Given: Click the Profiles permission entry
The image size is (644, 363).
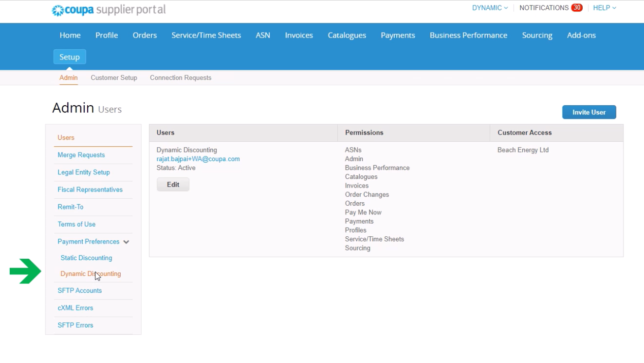Looking at the screenshot, I should (x=356, y=230).
